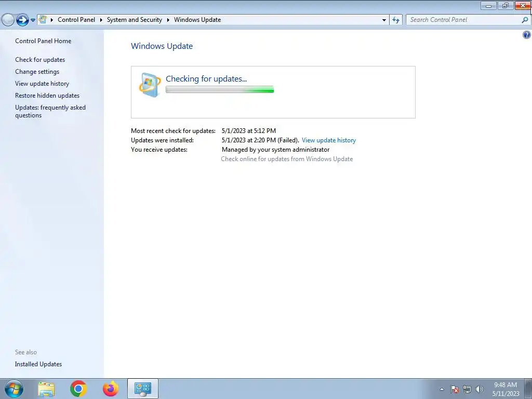Open network status tray icon
532x399 pixels.
(467, 389)
